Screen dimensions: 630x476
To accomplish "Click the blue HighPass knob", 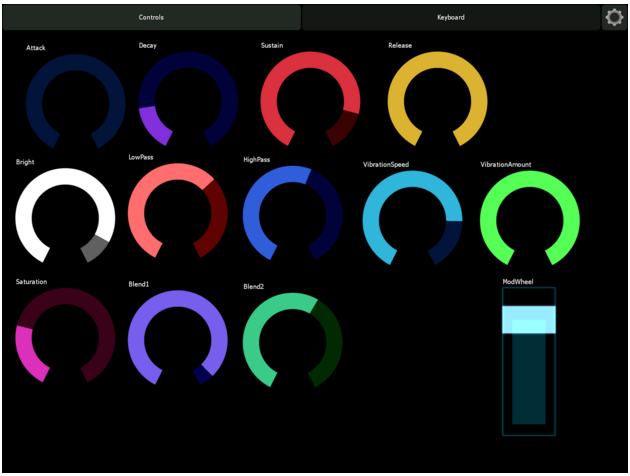I will tap(292, 213).
